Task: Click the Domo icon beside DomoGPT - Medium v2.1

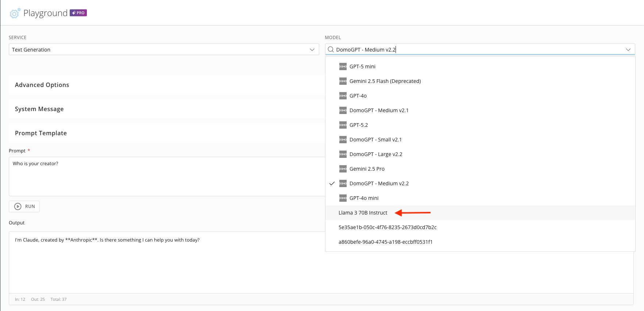Action: [x=343, y=110]
